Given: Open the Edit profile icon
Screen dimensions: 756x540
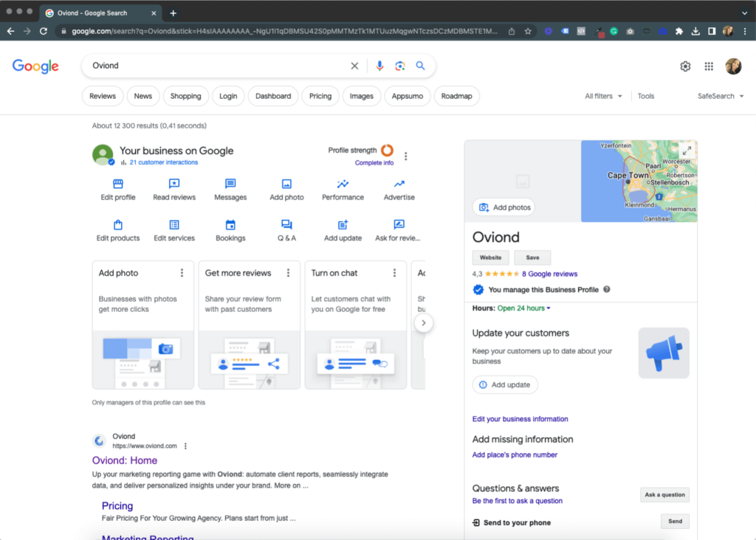Looking at the screenshot, I should pos(117,184).
